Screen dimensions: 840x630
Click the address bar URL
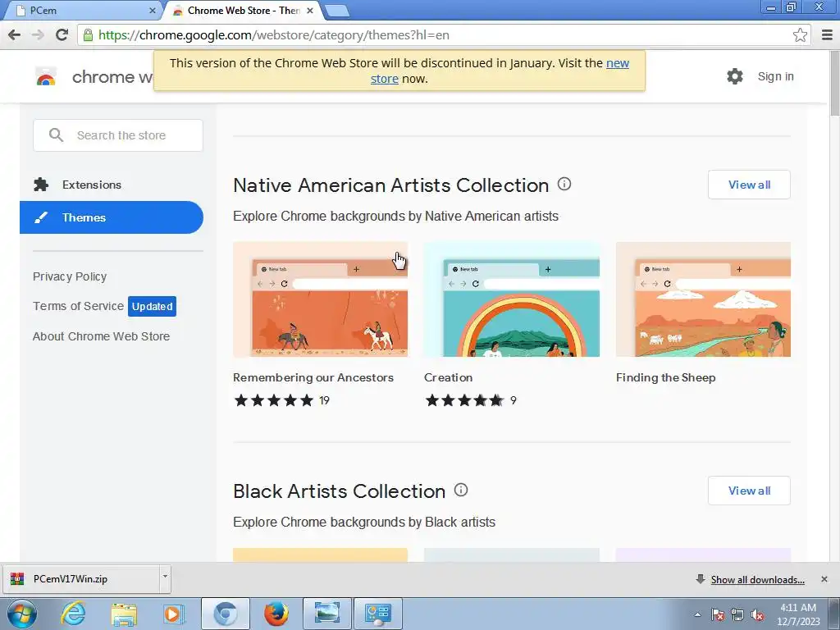(274, 35)
